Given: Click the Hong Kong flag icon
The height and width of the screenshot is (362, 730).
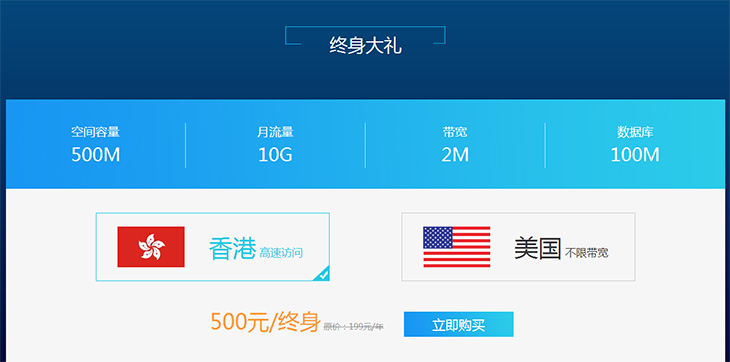Looking at the screenshot, I should pyautogui.click(x=151, y=247).
